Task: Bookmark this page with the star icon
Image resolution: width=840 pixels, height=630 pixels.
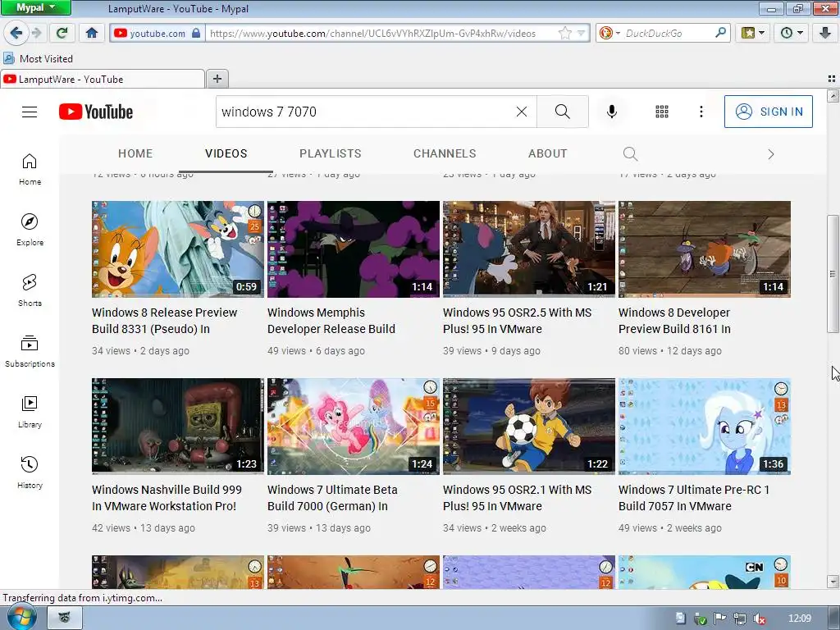Action: 564,33
